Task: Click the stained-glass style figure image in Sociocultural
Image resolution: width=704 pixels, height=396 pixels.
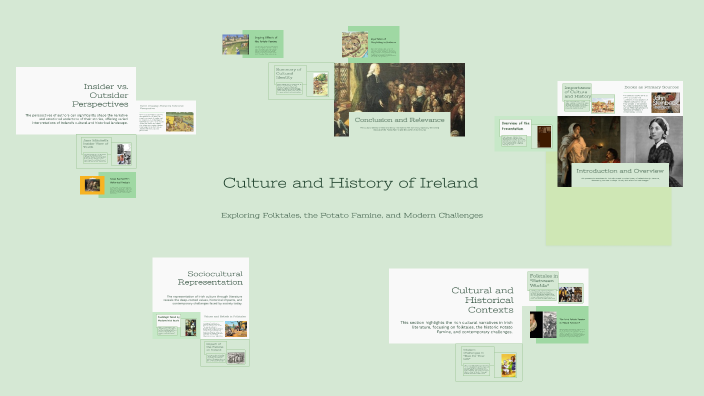Action: point(191,328)
